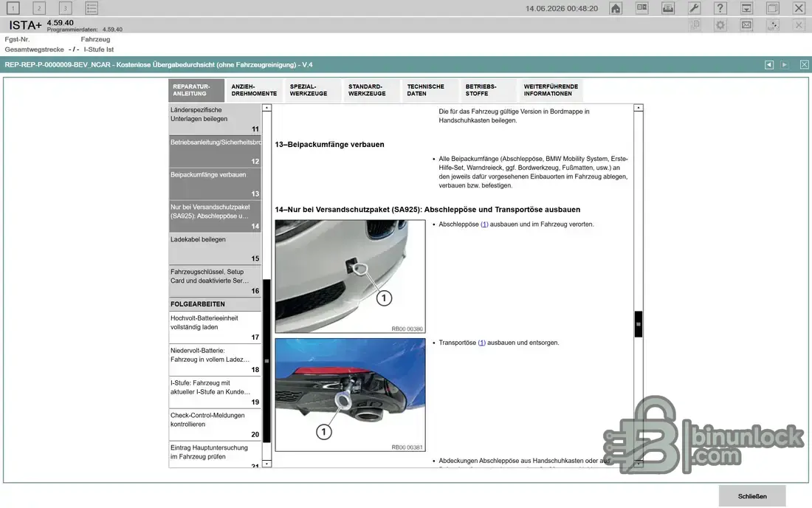The height and width of the screenshot is (508, 812).
Task: Switch to Technische Daten tab
Action: coord(430,90)
